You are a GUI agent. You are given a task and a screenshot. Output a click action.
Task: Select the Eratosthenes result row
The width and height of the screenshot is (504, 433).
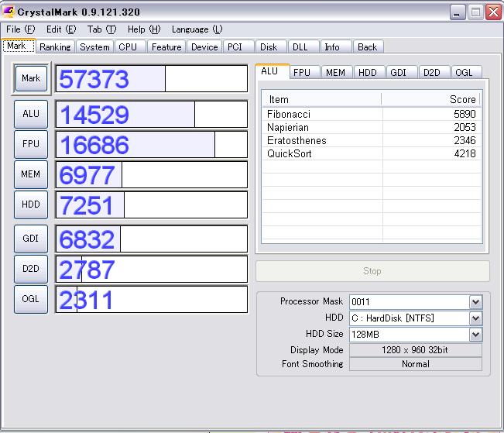[372, 140]
